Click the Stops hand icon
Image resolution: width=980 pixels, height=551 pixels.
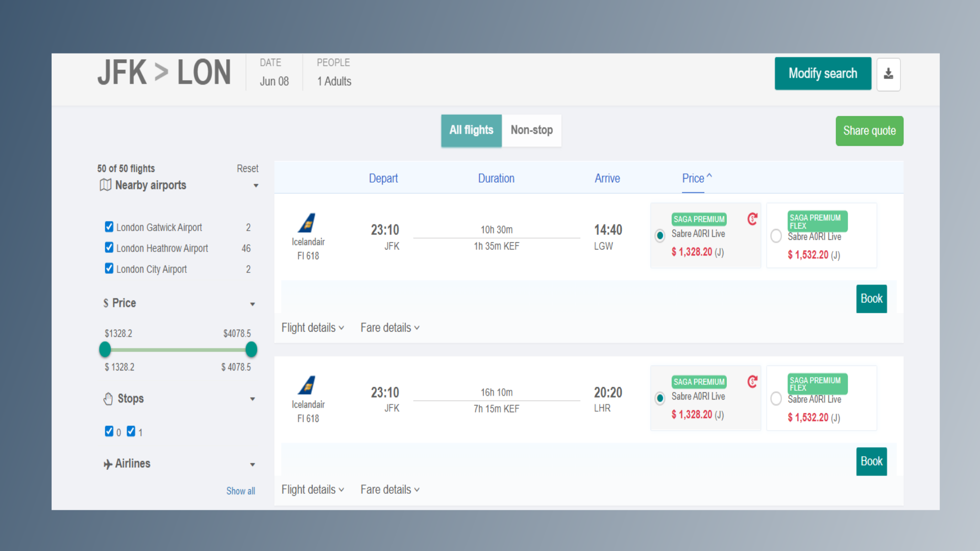coord(108,398)
